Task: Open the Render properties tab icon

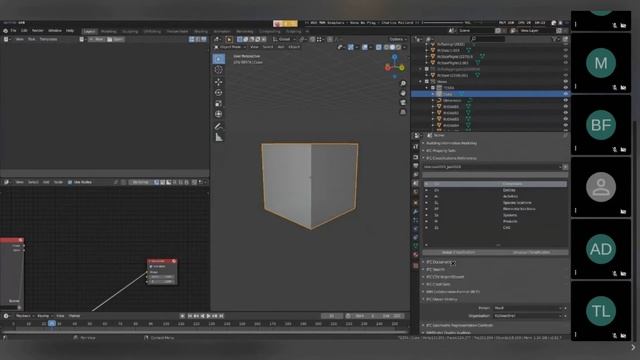Action: 416,157
